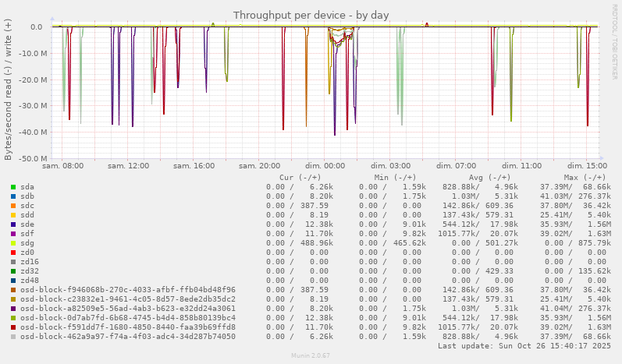The width and height of the screenshot is (622, 364).
Task: Click the osd-block-f946068b legend entry
Action: click(127, 290)
